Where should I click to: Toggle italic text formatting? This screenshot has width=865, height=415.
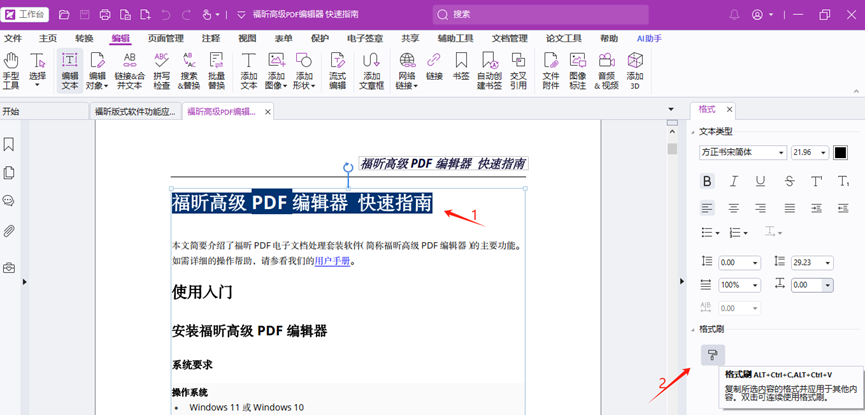[734, 181]
